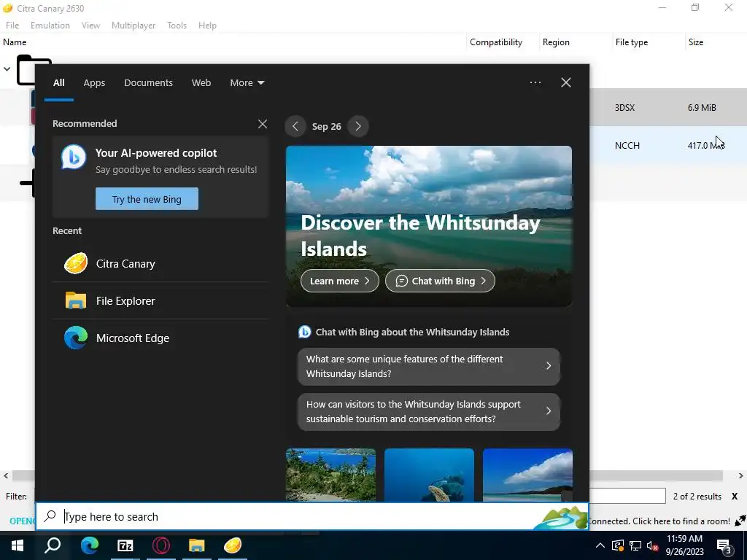
Task: Sort by Compatibility column in Citra
Action: [503, 42]
